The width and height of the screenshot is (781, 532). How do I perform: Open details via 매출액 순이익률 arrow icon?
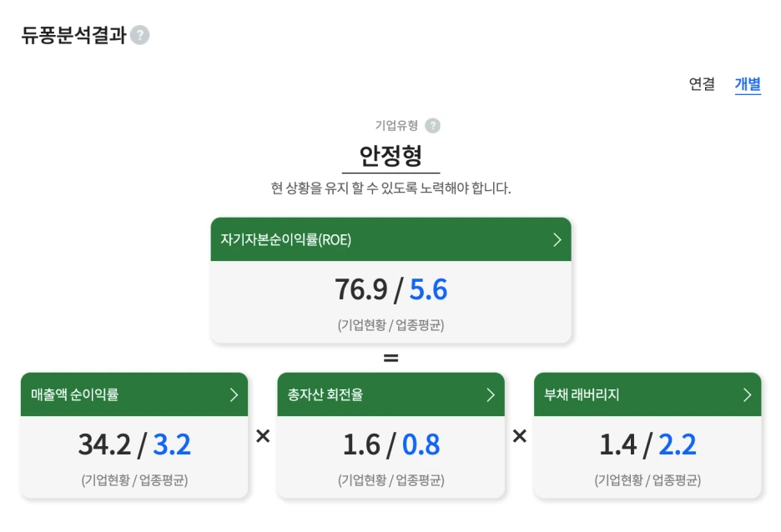tap(234, 394)
